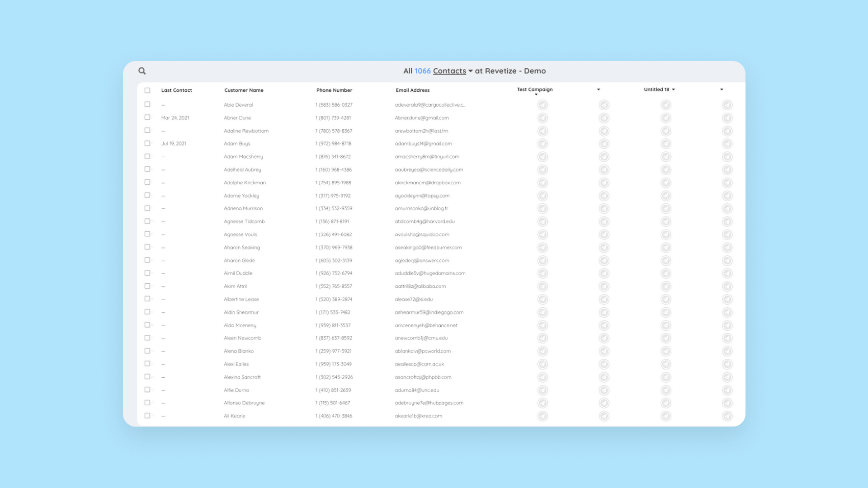
Task: Click the fourth column icon for Adaline Rewbottom
Action: click(x=727, y=131)
